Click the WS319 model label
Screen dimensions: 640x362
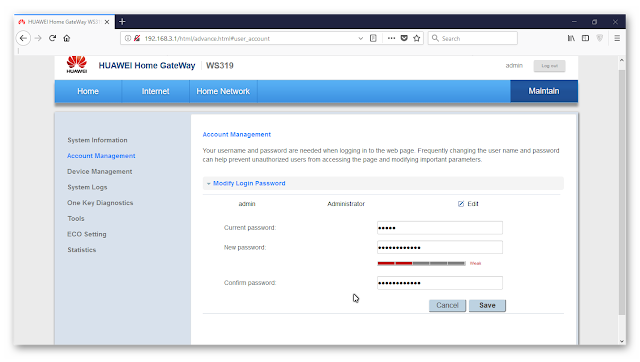point(220,66)
